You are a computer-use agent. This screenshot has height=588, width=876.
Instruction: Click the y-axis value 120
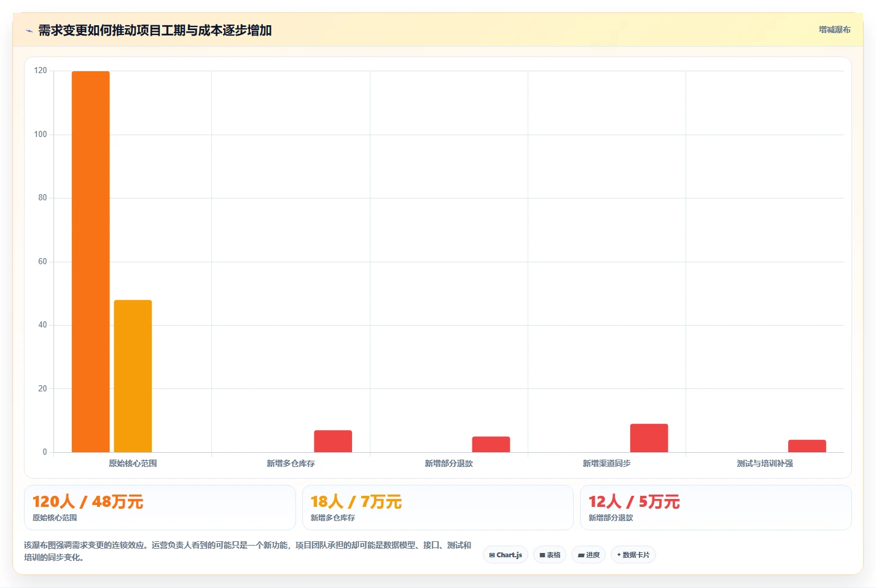[x=41, y=71]
